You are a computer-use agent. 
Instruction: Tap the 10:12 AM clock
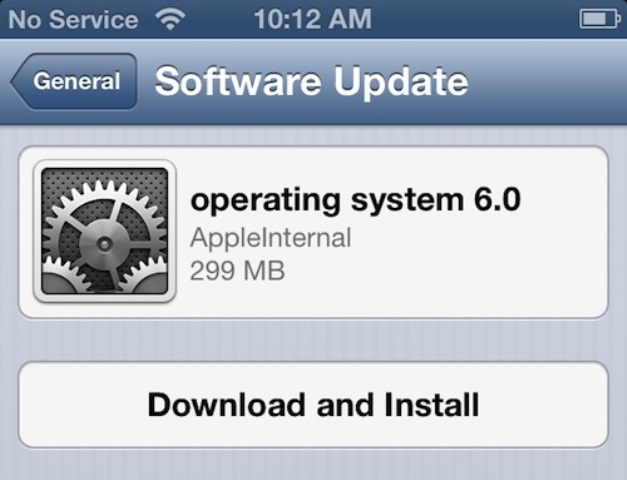(x=313, y=19)
